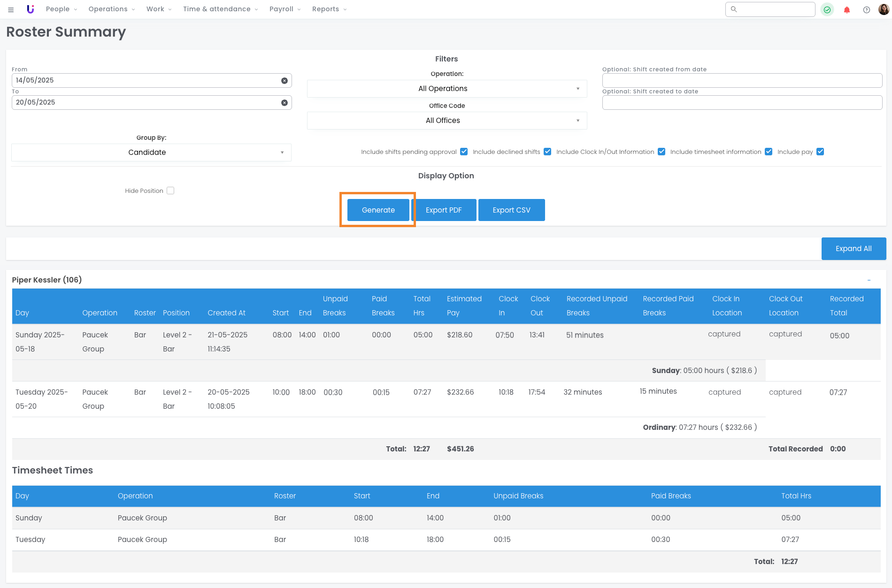
Task: Clear the To date field
Action: point(284,103)
